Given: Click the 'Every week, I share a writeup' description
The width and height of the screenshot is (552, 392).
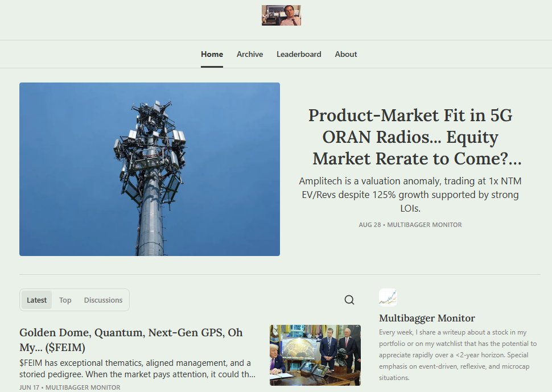Looking at the screenshot, I should 458,354.
